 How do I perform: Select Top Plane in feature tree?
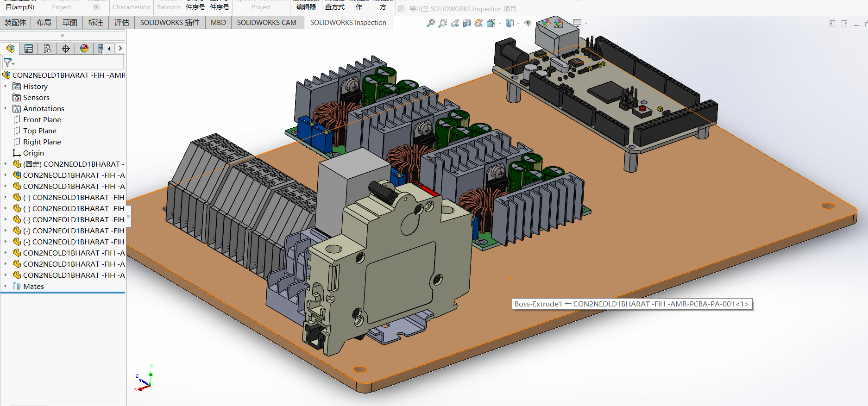tap(39, 131)
